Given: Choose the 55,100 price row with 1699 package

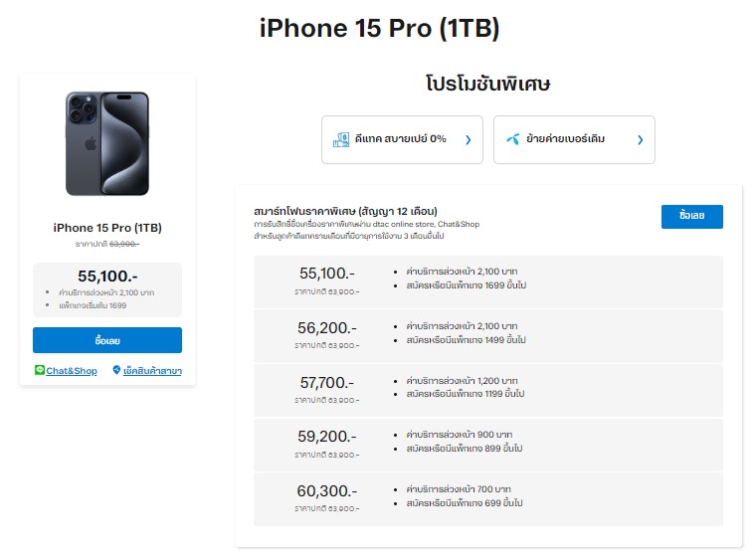Looking at the screenshot, I should tap(487, 280).
